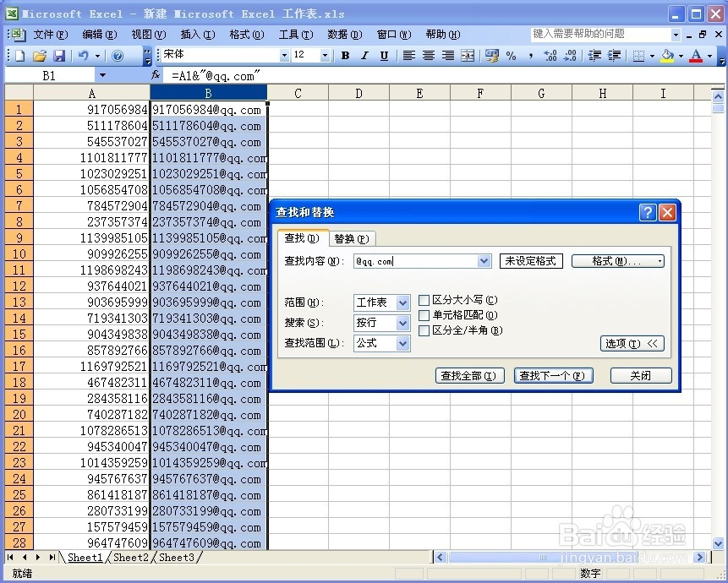Screen dimensions: 728x583
Task: Click the Underline icon
Action: point(384,55)
